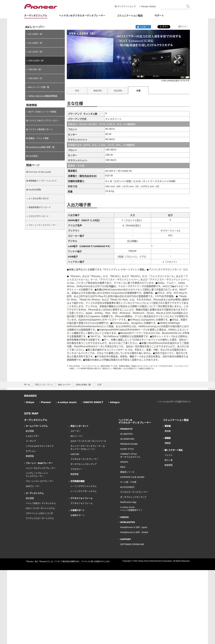Open AVアンプ/AVレシーバー旧商品 link
The height and width of the screenshot is (644, 215).
click(x=45, y=112)
